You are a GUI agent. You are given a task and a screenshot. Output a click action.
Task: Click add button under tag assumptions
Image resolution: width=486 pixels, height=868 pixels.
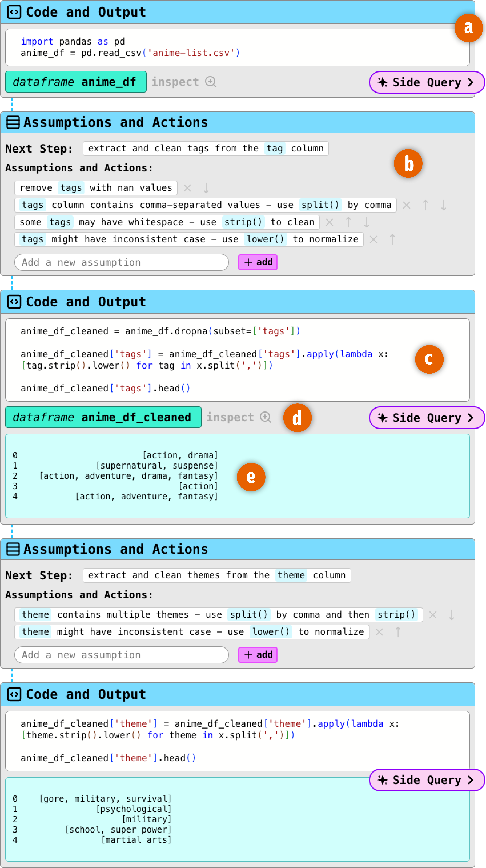pos(258,262)
